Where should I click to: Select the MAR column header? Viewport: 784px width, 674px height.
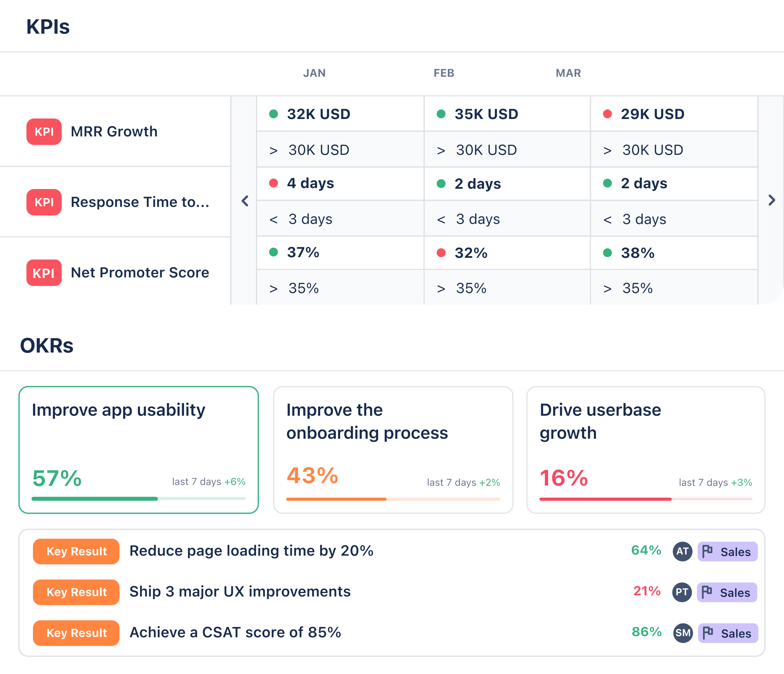568,73
